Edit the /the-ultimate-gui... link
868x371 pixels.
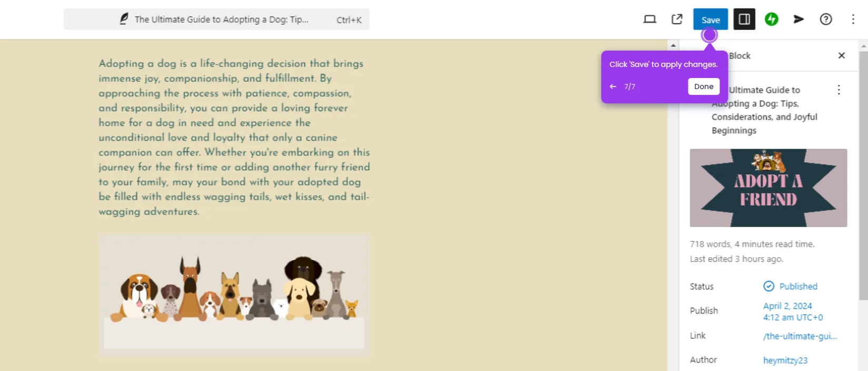[800, 336]
